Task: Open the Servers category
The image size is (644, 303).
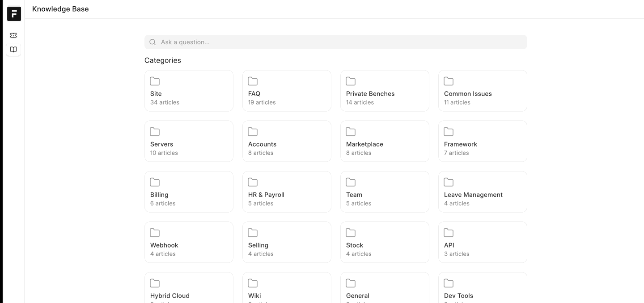Action: click(x=189, y=141)
